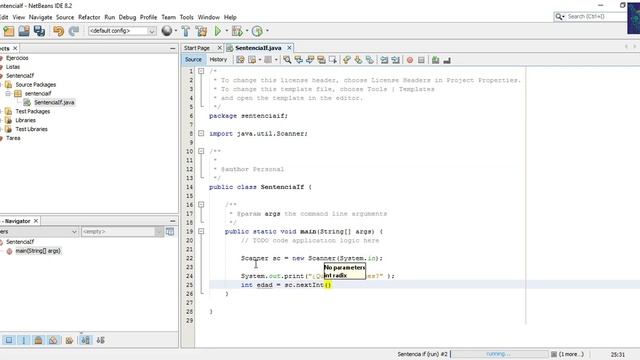Toggle Rectangular Selection in editor toolbar
This screenshot has height=360, width=640.
(333, 60)
